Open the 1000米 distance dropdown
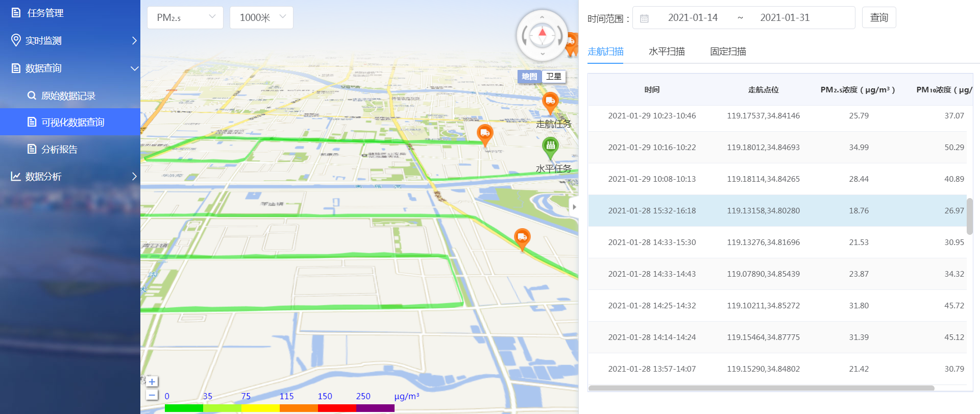 pos(261,18)
